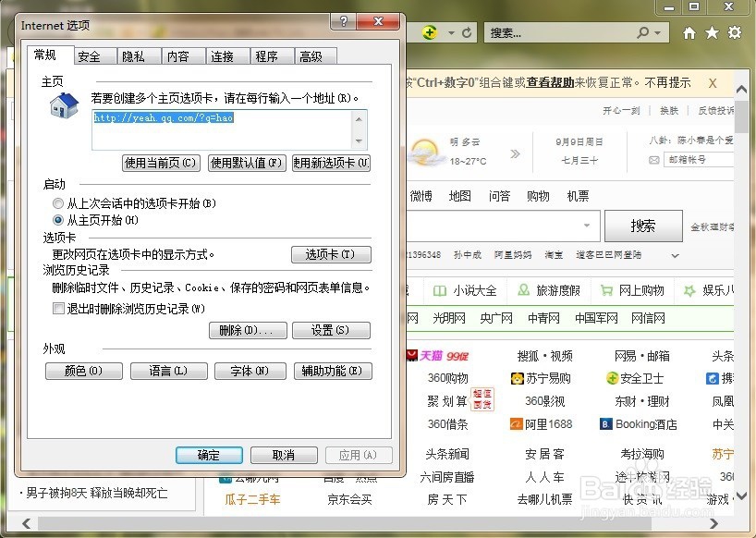Click the green 360 shield address icon
Viewport: 756px width, 538px height.
click(x=429, y=32)
